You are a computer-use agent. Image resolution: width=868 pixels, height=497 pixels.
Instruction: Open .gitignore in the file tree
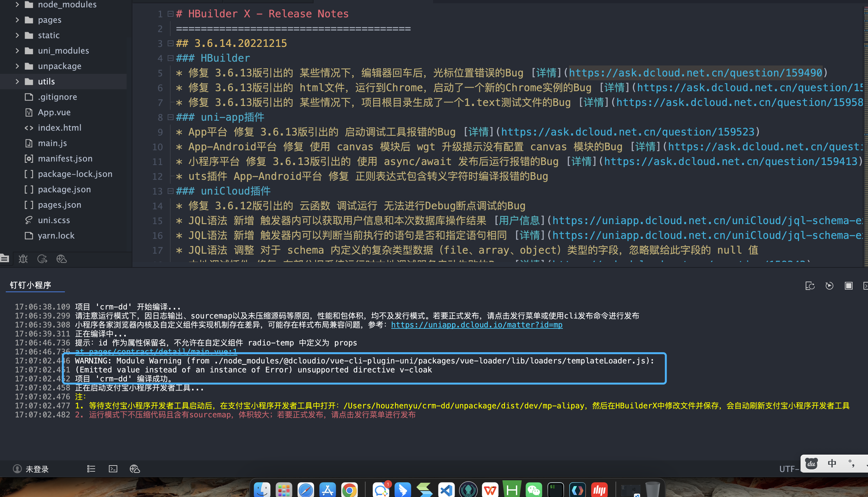click(58, 97)
